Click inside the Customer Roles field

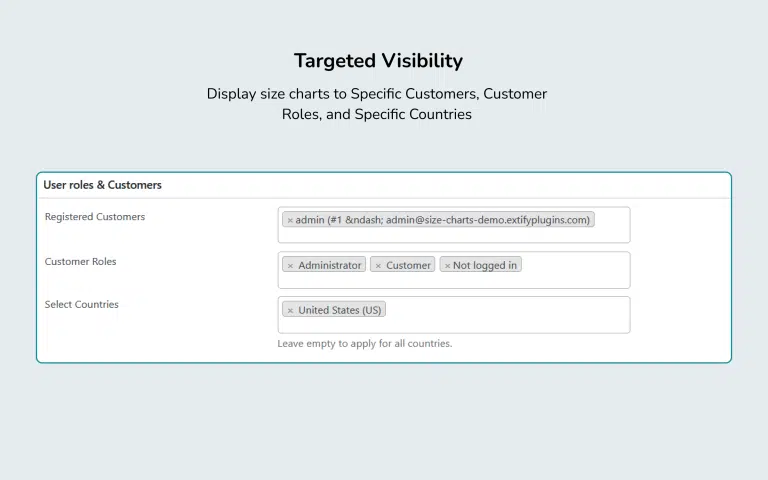pyautogui.click(x=454, y=270)
